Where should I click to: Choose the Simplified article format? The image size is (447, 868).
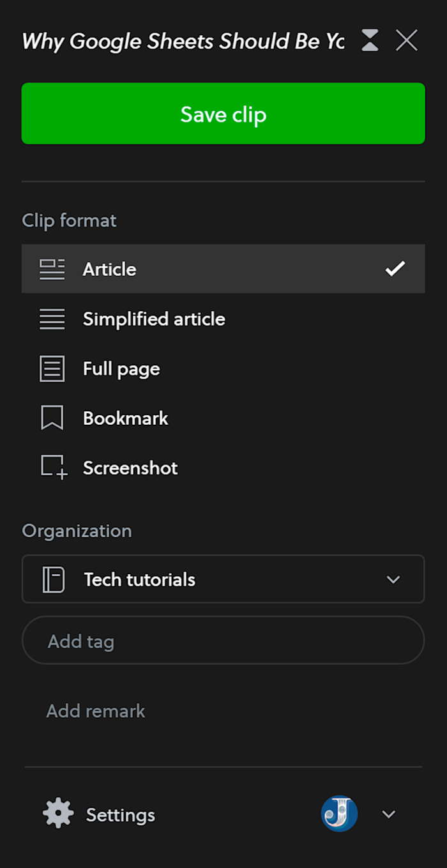click(223, 319)
